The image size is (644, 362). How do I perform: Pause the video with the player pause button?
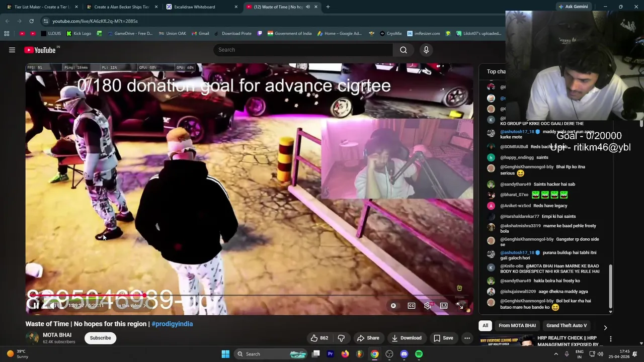(36, 305)
